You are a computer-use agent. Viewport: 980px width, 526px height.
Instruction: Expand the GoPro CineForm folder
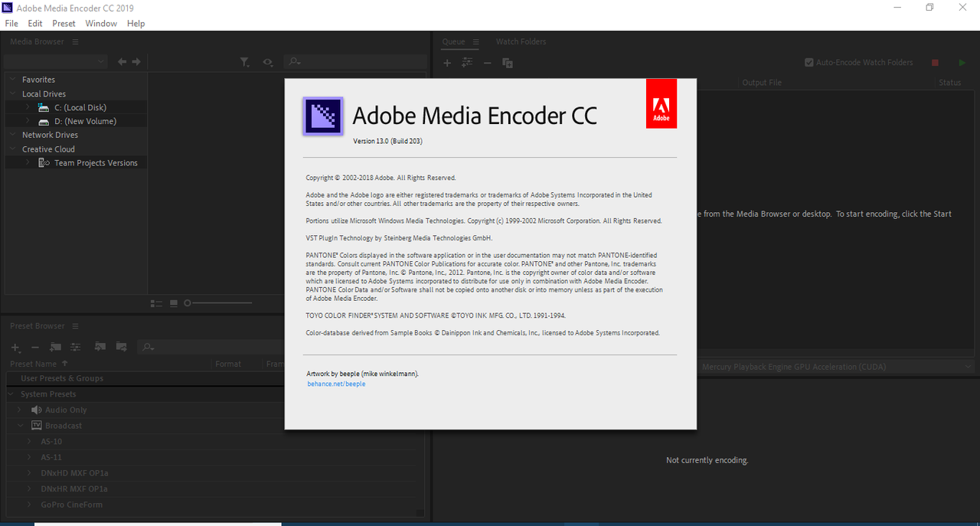point(30,505)
